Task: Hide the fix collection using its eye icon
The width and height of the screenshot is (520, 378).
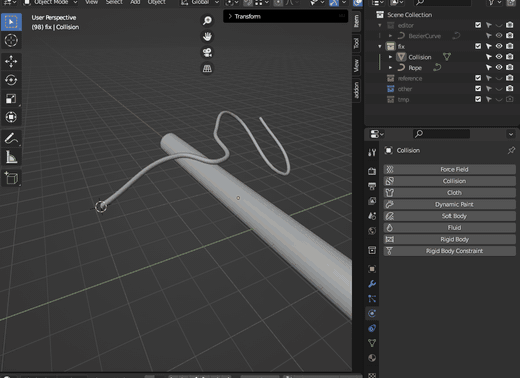Action: click(x=499, y=46)
